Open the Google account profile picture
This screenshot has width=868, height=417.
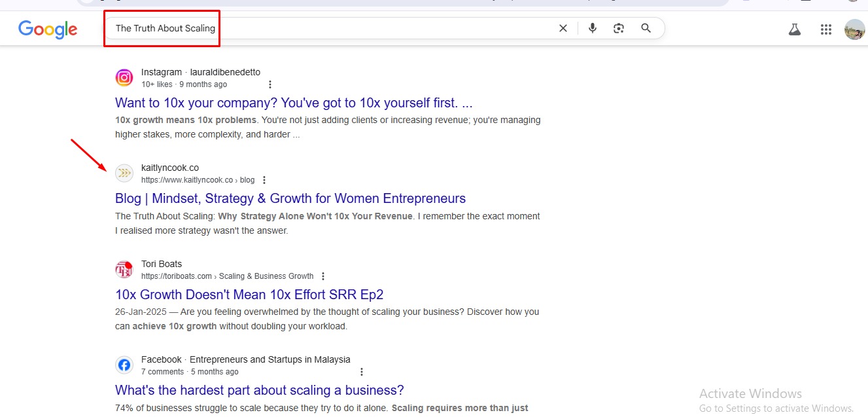[x=854, y=29]
